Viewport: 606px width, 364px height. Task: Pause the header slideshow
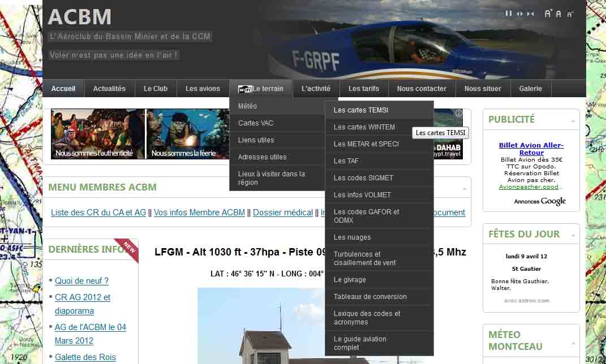(509, 14)
